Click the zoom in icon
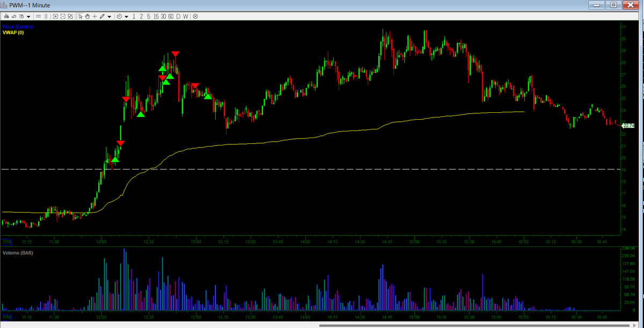Viewport: 644px width, 328px height. click(55, 16)
